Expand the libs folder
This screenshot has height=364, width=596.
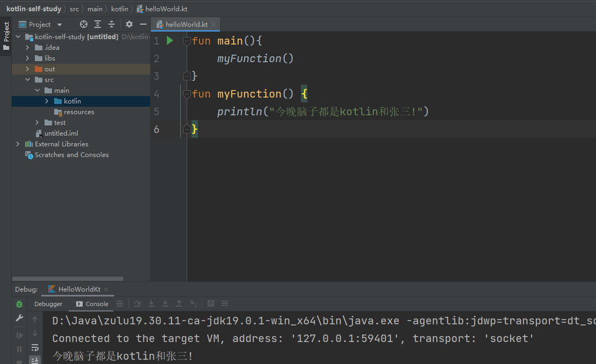click(x=27, y=58)
